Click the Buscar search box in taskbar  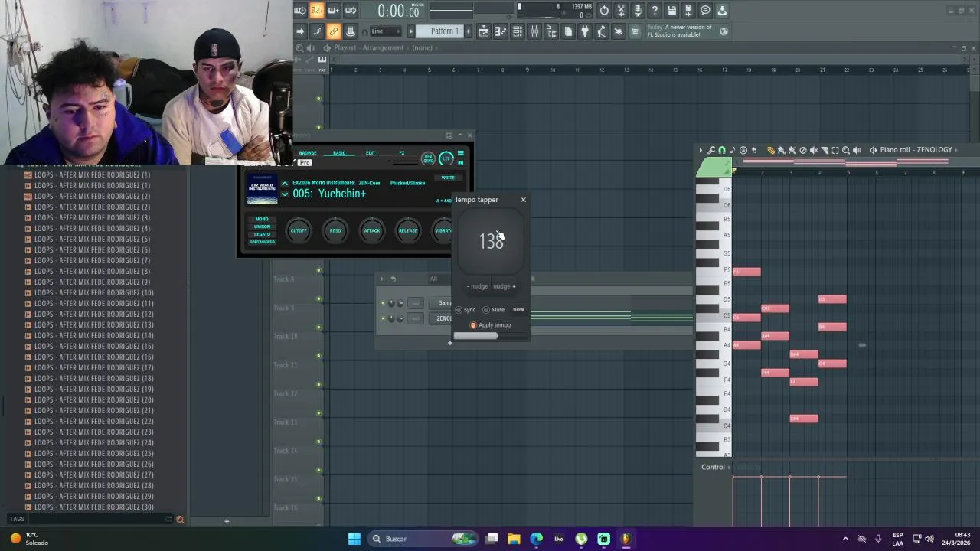[x=423, y=539]
